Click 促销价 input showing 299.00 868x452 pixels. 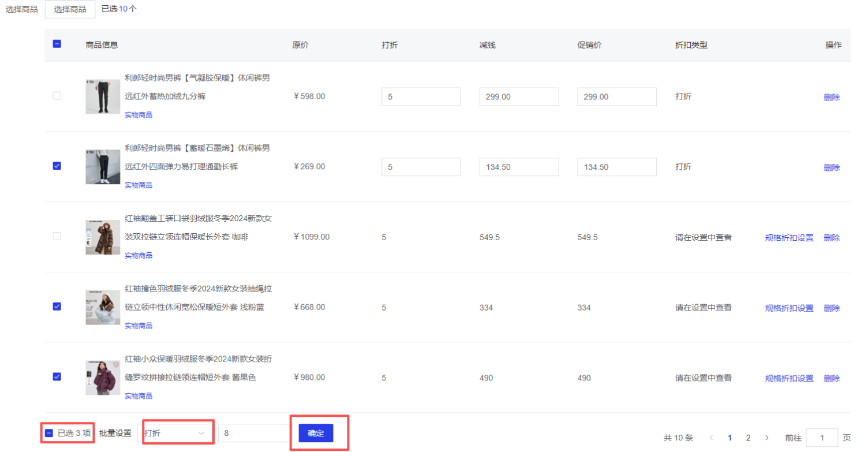tap(616, 97)
